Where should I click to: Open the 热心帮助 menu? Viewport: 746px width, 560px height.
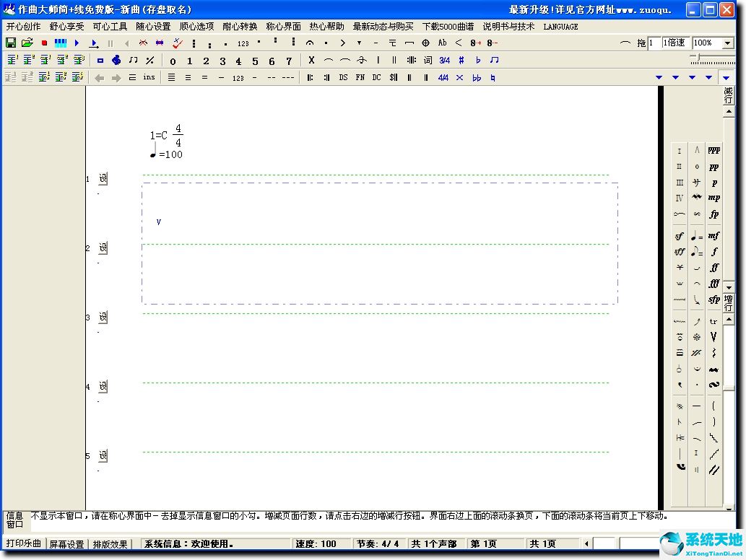click(326, 27)
